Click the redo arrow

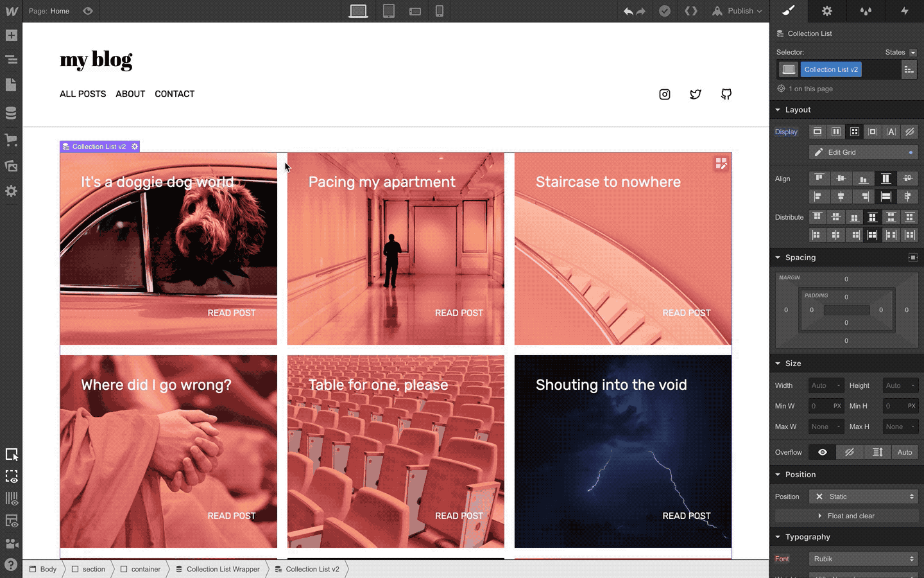tap(640, 11)
